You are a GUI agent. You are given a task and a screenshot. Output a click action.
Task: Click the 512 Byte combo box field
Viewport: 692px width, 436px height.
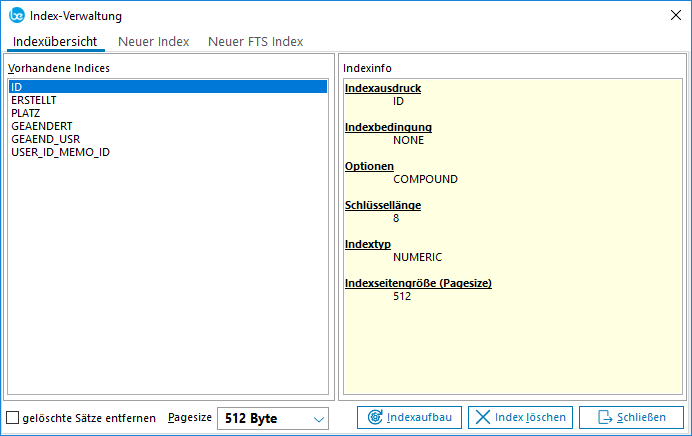pyautogui.click(x=262, y=418)
